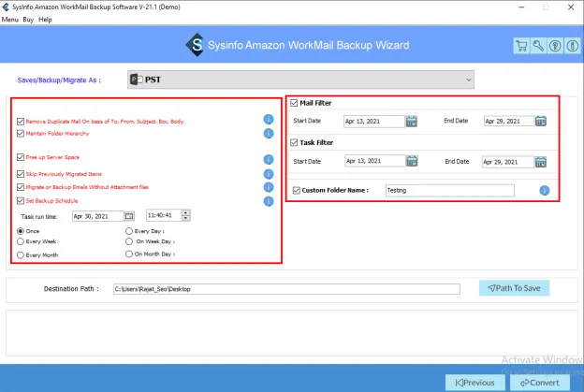Open calendar for Mail Filter start date
The width and height of the screenshot is (584, 392).
412,121
